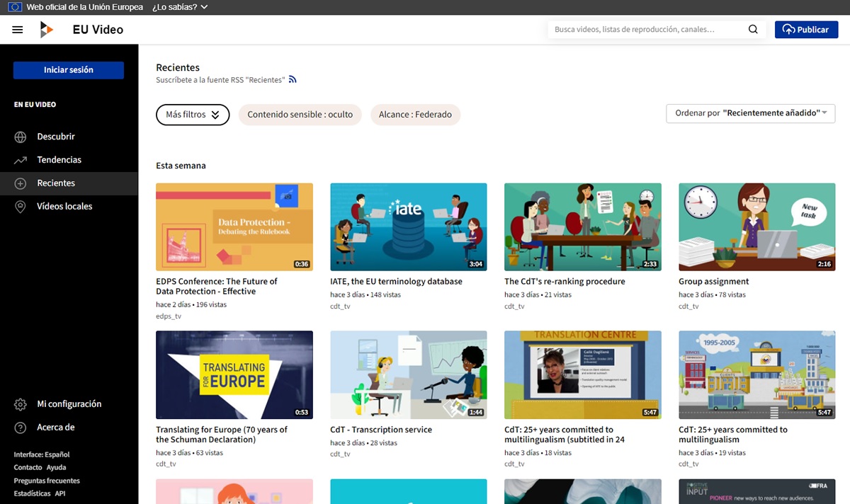Image resolution: width=850 pixels, height=504 pixels.
Task: Open the Recientes RSS feed icon
Action: click(x=293, y=80)
